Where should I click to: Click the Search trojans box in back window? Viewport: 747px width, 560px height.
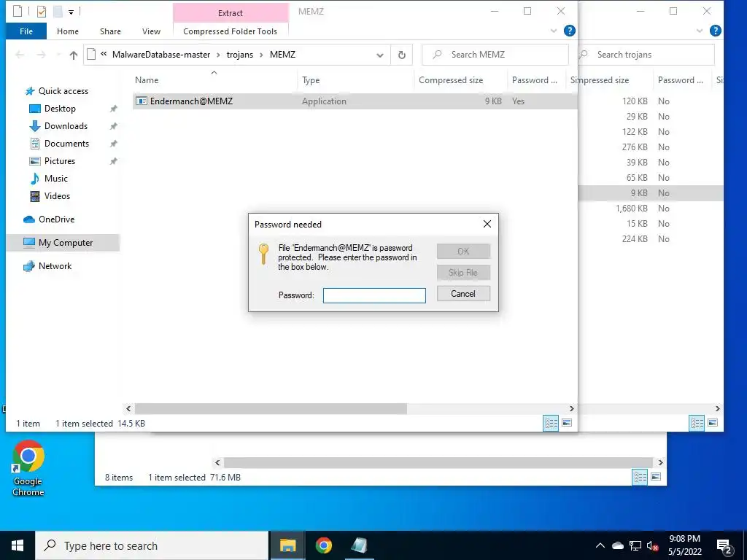tap(648, 55)
